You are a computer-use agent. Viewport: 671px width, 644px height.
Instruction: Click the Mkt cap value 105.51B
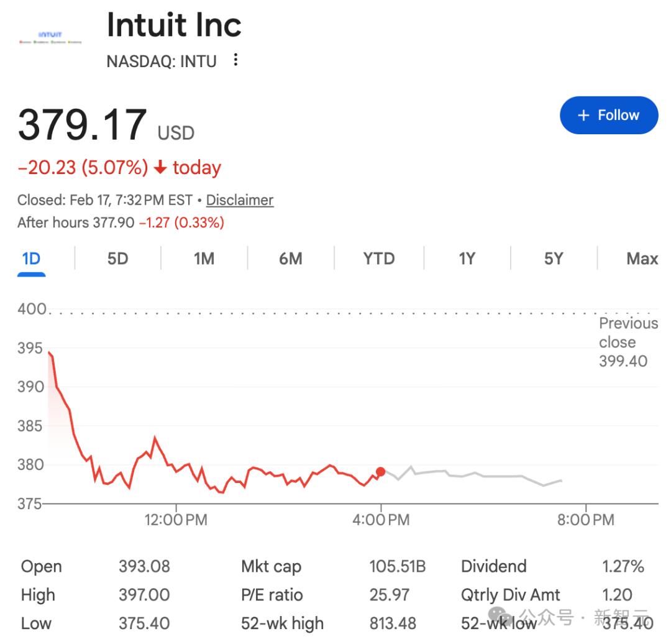(x=398, y=566)
